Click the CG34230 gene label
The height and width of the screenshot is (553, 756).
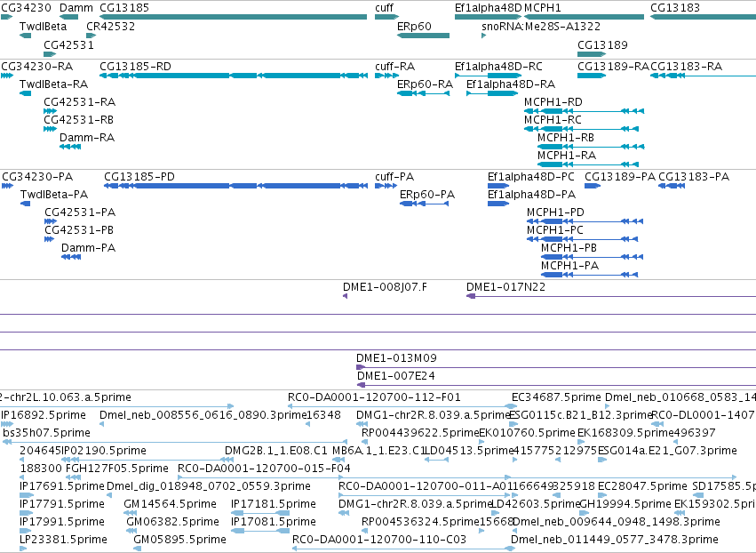(26, 8)
